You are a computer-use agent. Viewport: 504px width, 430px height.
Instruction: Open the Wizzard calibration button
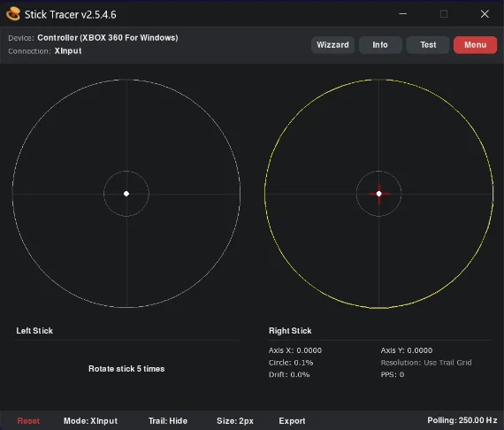332,45
